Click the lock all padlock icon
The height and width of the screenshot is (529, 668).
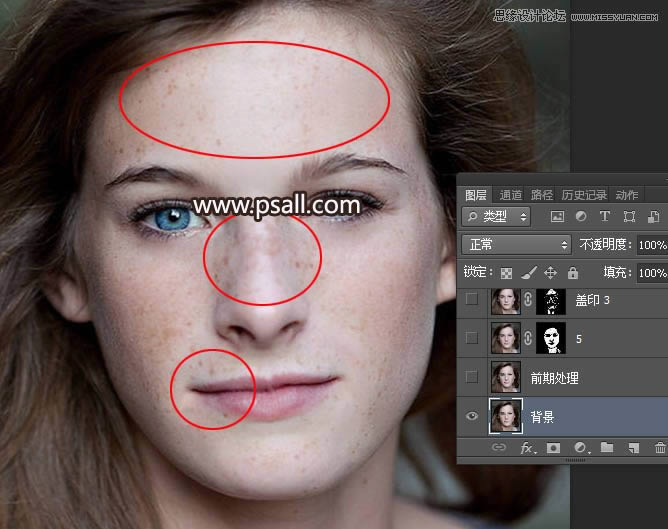tap(572, 272)
